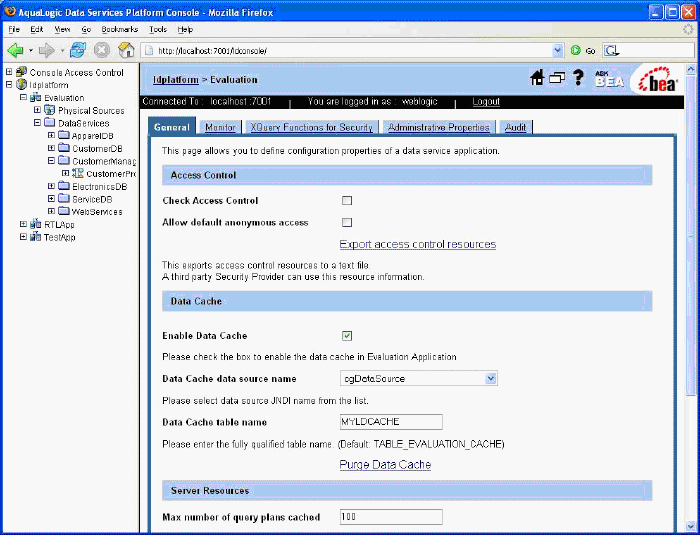This screenshot has width=700, height=535.
Task: Expand the Console Access Control node
Action: tap(8, 71)
